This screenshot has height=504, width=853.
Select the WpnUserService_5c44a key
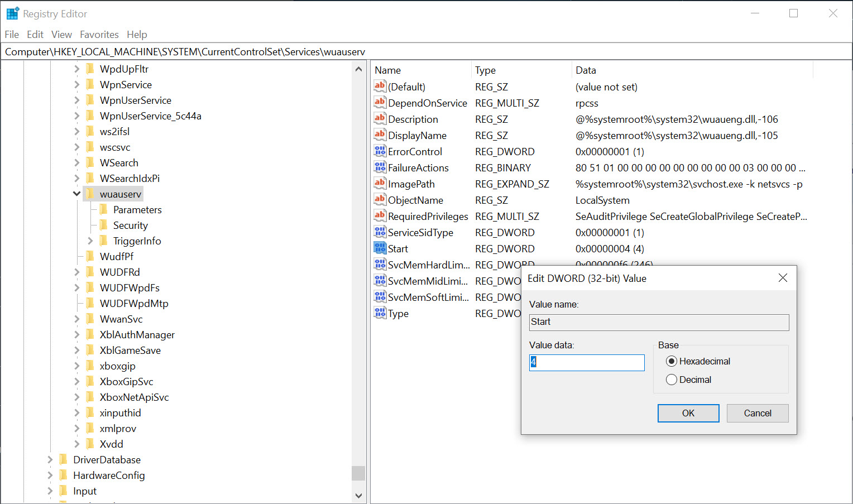pyautogui.click(x=150, y=116)
